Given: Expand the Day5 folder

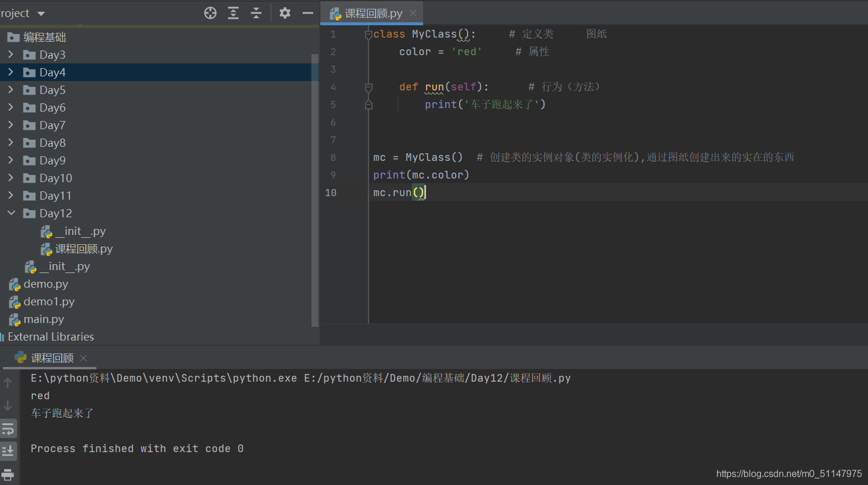Looking at the screenshot, I should (x=11, y=89).
